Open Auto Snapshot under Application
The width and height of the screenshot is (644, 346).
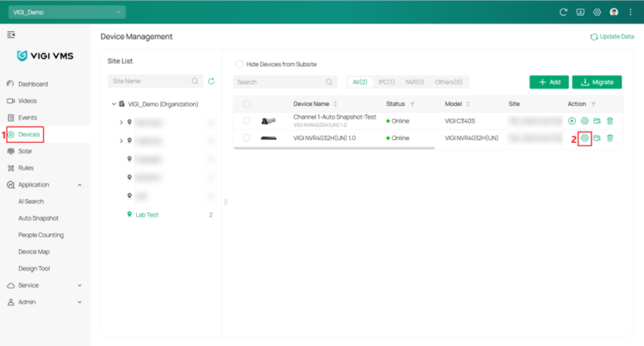coord(38,218)
